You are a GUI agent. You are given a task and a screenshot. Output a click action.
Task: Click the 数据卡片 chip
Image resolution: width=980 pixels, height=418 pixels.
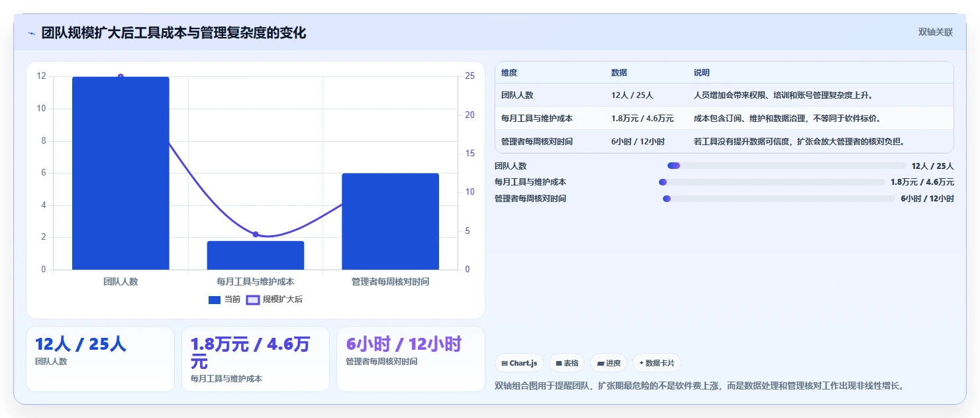(x=657, y=363)
